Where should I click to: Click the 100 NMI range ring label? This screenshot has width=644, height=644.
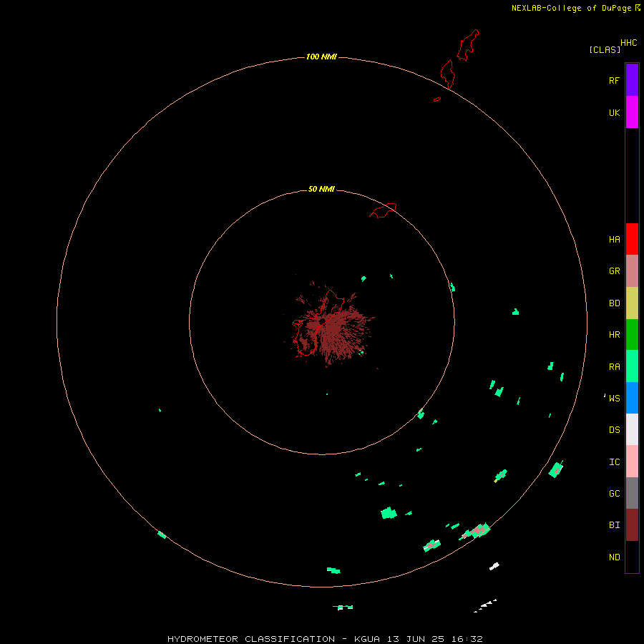tap(321, 57)
